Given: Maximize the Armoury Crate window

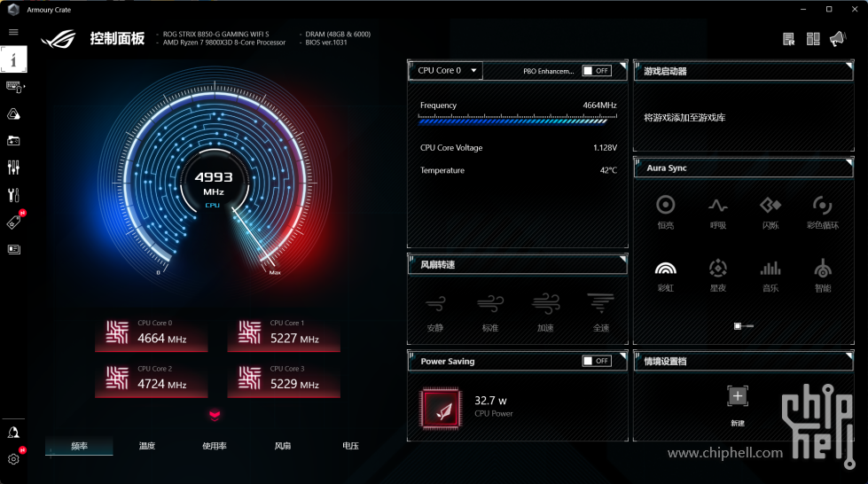Looking at the screenshot, I should [829, 10].
